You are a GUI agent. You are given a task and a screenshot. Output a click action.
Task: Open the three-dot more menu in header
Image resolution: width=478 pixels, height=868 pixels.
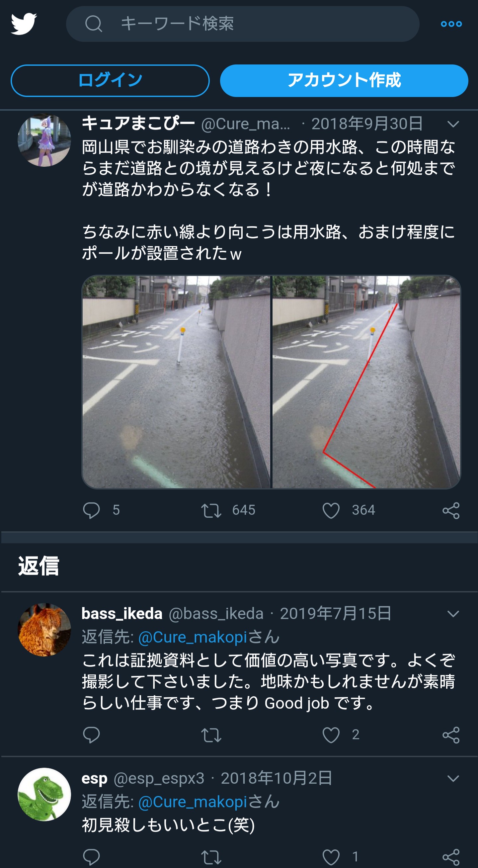click(451, 24)
